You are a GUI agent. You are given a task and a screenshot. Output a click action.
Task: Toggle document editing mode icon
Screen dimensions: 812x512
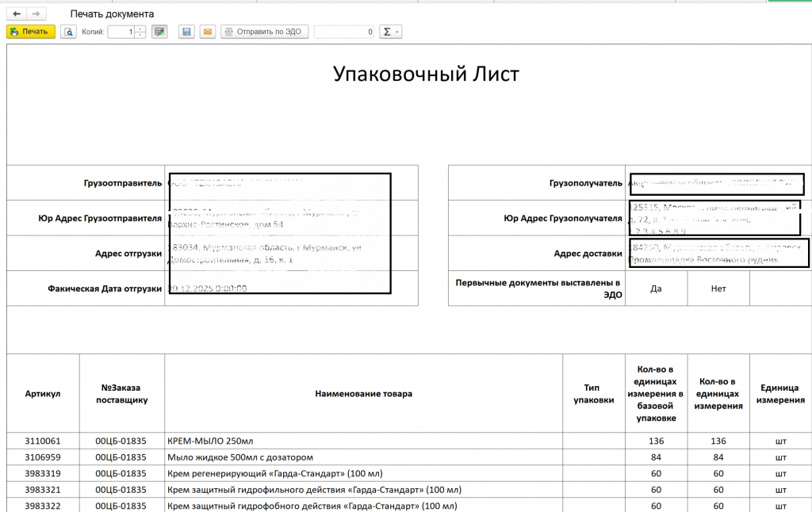(x=159, y=32)
